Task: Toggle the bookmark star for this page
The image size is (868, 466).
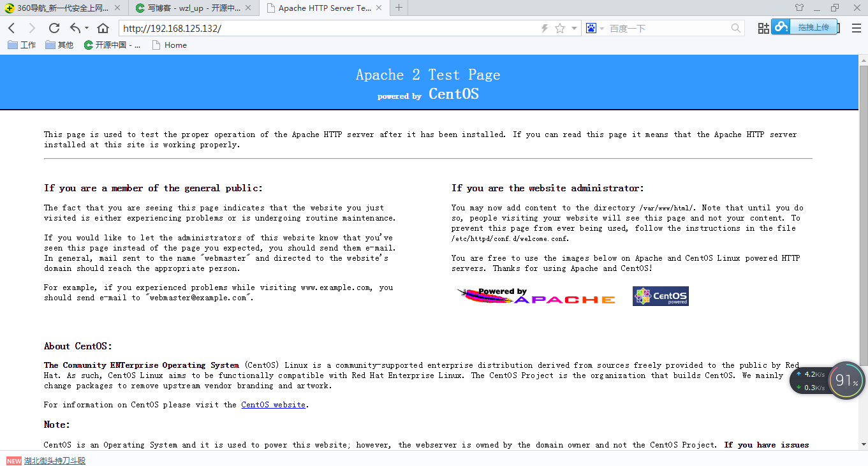Action: pos(559,27)
